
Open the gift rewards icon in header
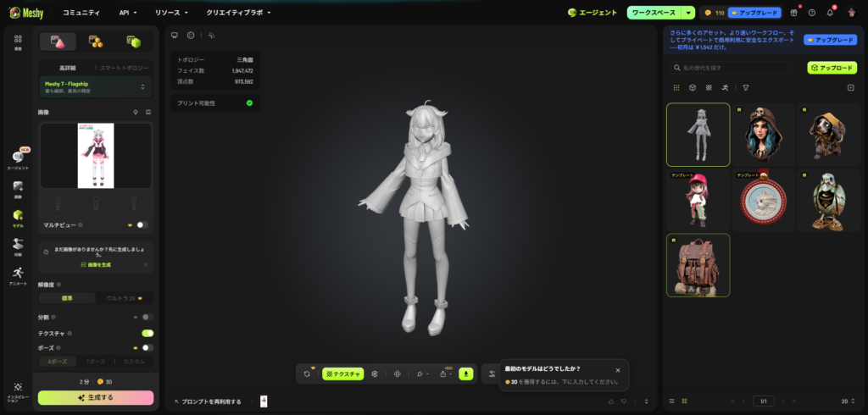coord(793,13)
